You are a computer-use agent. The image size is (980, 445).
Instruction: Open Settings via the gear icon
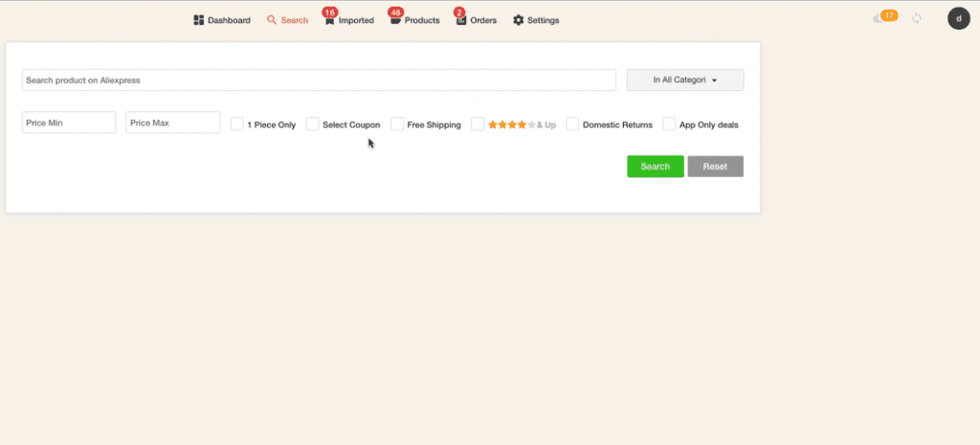[x=519, y=20]
